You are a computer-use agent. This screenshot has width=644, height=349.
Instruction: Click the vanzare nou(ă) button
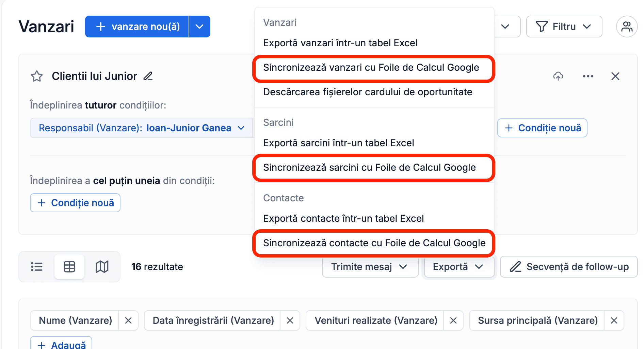(137, 27)
